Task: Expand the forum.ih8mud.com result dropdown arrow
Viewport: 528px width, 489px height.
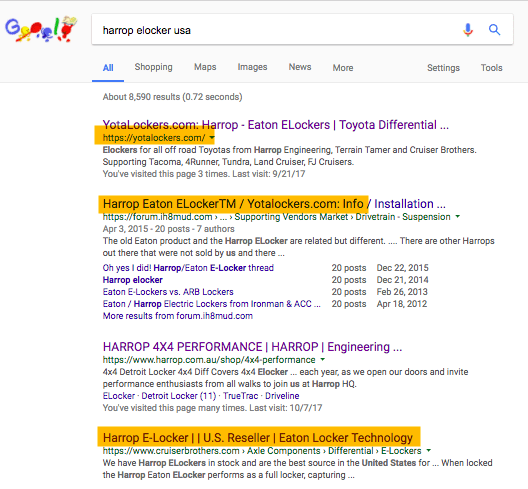Action: point(457,216)
